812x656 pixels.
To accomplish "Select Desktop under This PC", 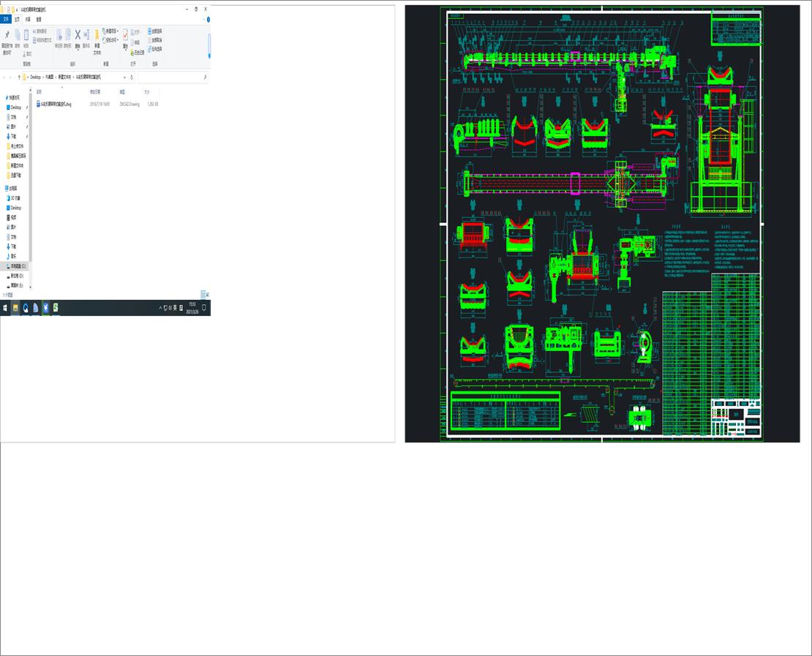I will point(15,208).
